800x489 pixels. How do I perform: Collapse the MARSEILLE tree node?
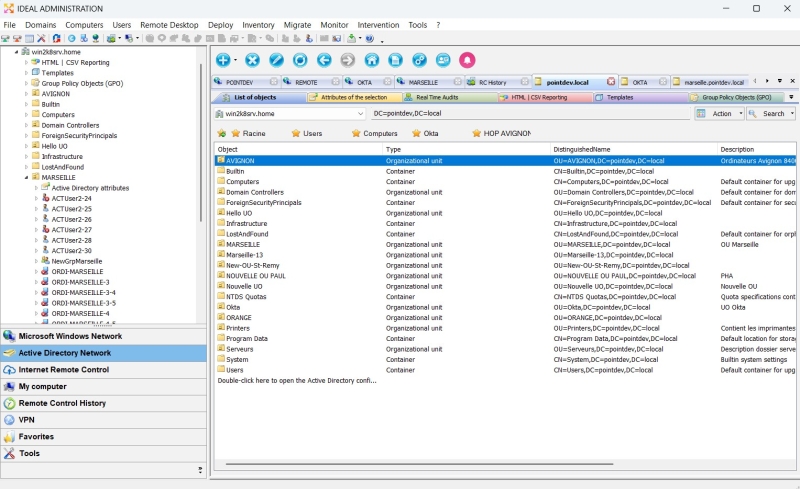(27, 177)
